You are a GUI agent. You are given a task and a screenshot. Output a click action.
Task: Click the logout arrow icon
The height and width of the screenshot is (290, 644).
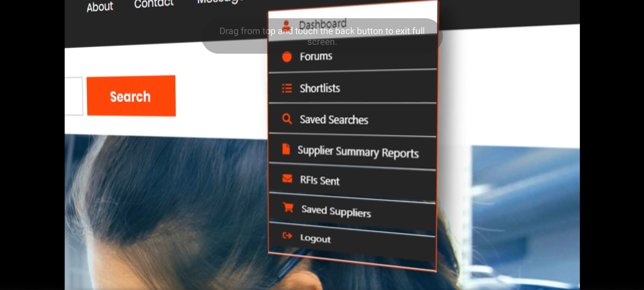(287, 236)
